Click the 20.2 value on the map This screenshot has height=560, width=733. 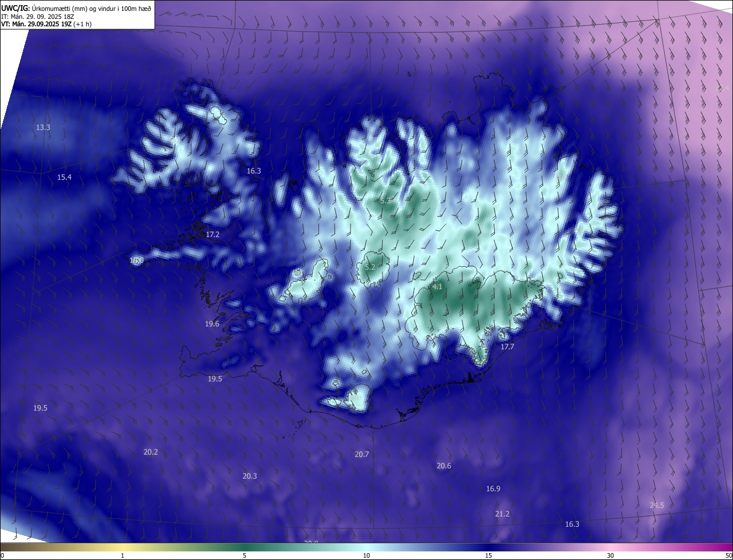pos(151,452)
